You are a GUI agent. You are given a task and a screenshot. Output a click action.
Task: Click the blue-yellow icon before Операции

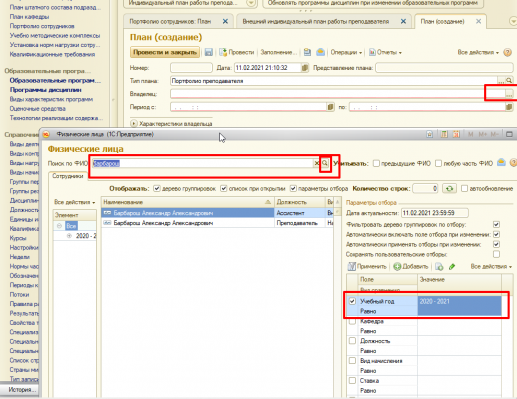320,52
